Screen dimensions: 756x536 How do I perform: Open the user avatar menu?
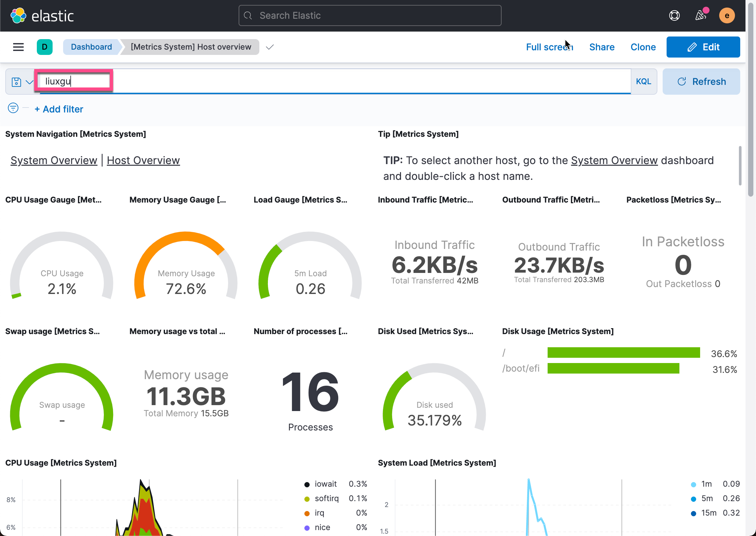pos(727,15)
